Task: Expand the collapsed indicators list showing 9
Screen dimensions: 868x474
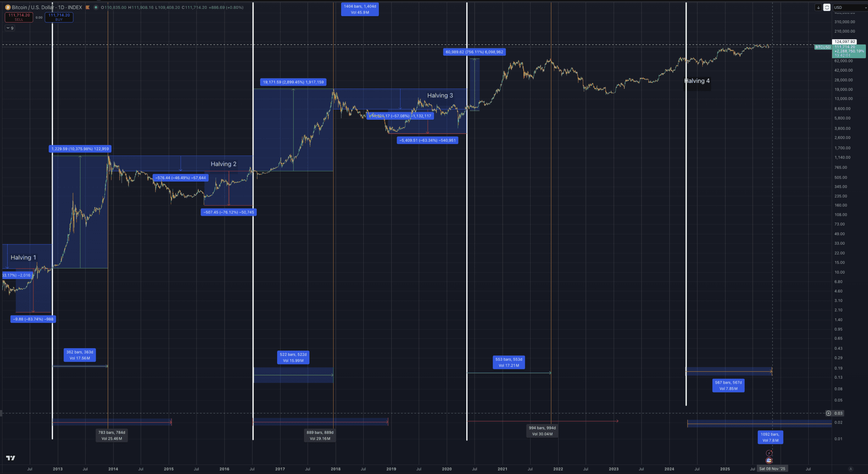Action: [x=10, y=28]
